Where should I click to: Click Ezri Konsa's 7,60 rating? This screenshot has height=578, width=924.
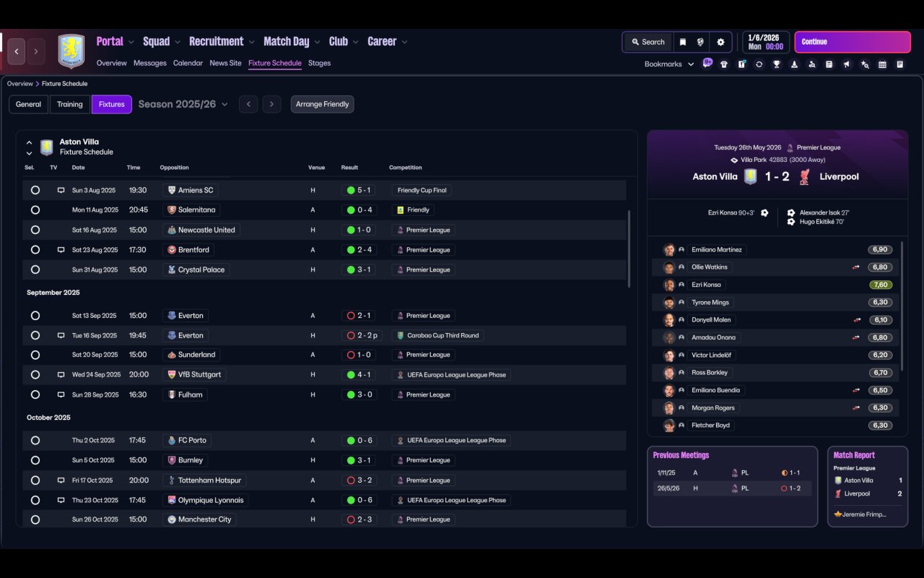[x=880, y=285]
